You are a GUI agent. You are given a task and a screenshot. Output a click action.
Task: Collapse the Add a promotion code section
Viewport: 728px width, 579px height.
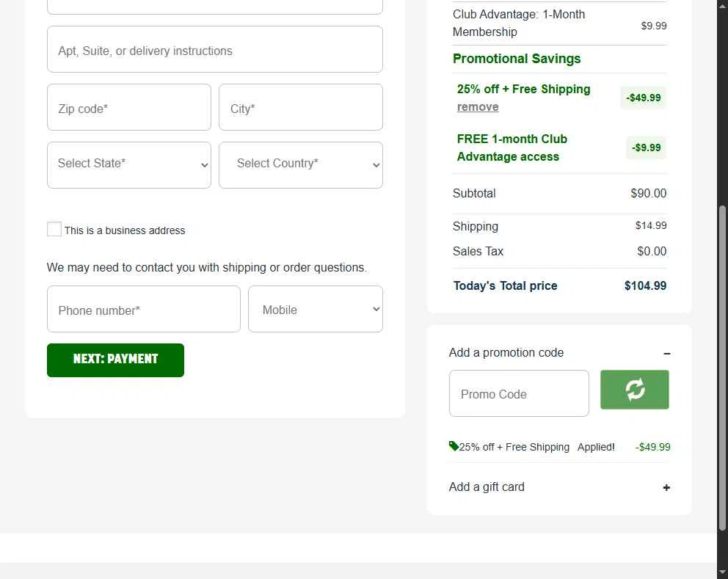[x=666, y=354]
